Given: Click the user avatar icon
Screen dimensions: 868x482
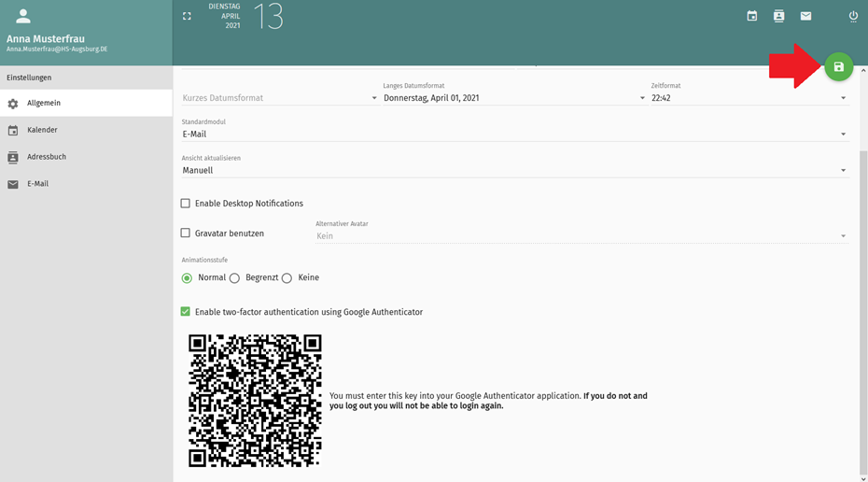Looking at the screenshot, I should [23, 17].
